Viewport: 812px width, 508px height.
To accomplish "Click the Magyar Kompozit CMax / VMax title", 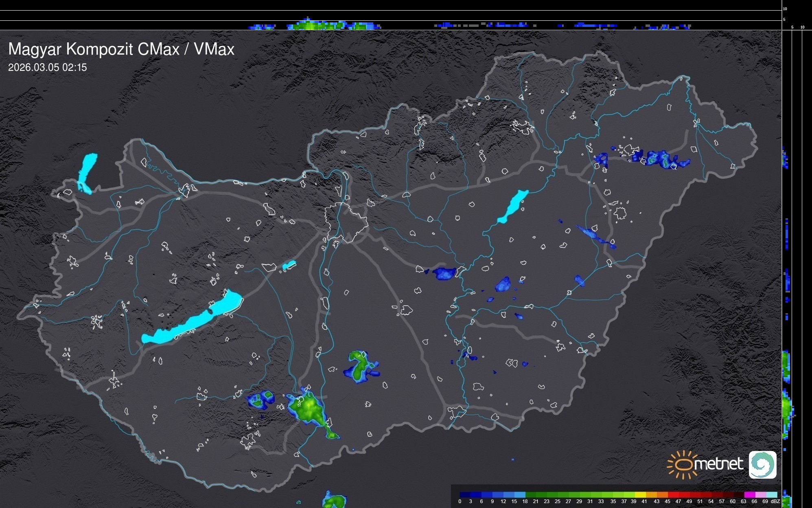I will pyautogui.click(x=121, y=49).
